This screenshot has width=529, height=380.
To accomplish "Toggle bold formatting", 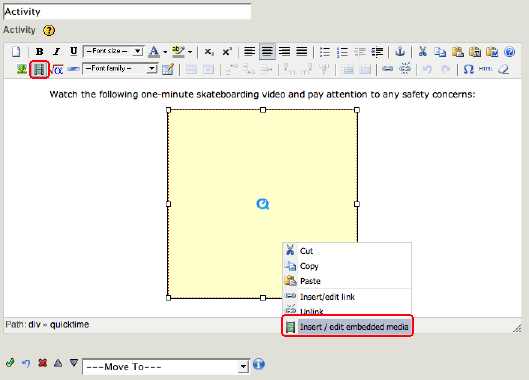I will (x=39, y=52).
